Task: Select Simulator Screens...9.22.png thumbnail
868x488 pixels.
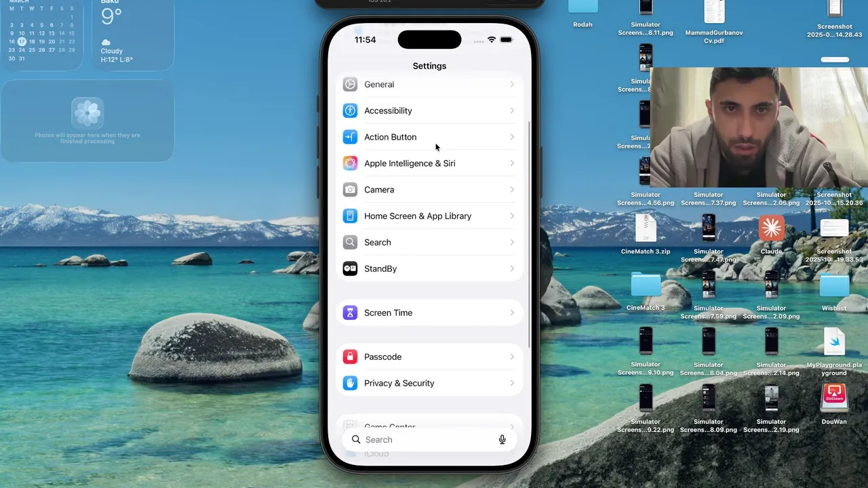Action: [x=646, y=398]
